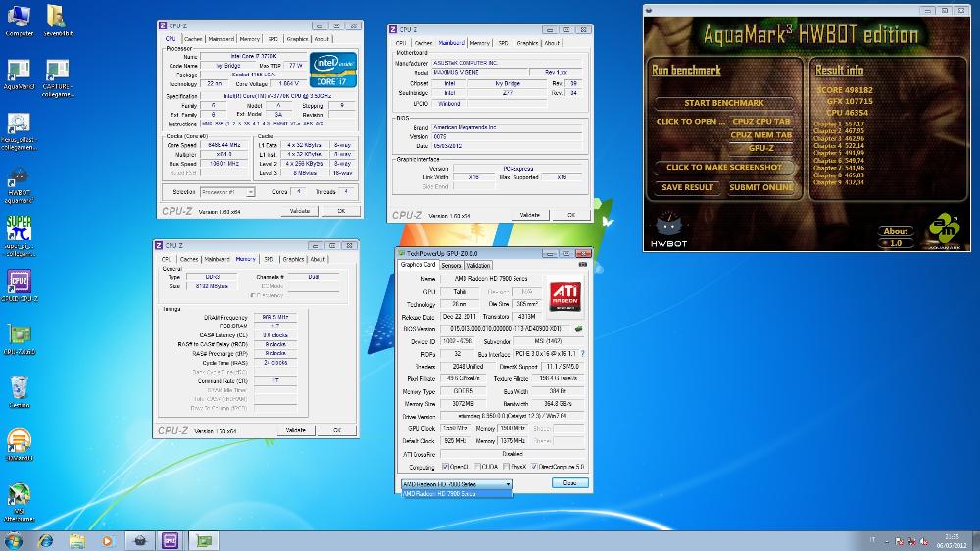Open Memory tab in CPU-Z Mainboard window
Image resolution: width=980 pixels, height=551 pixels.
(x=479, y=43)
